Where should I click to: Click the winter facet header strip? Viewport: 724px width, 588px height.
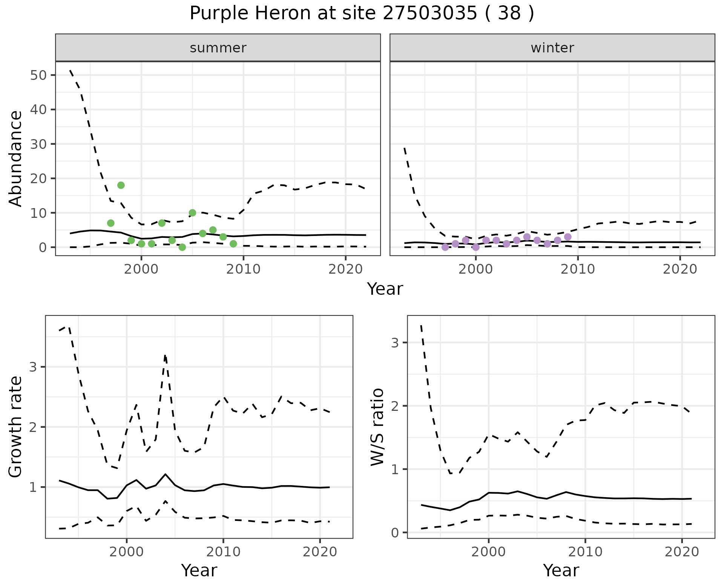point(552,48)
